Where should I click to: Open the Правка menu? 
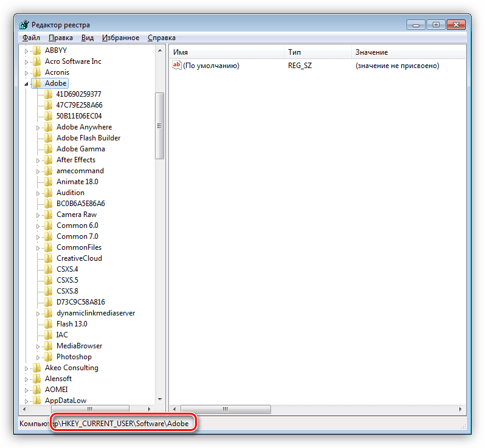pyautogui.click(x=61, y=38)
